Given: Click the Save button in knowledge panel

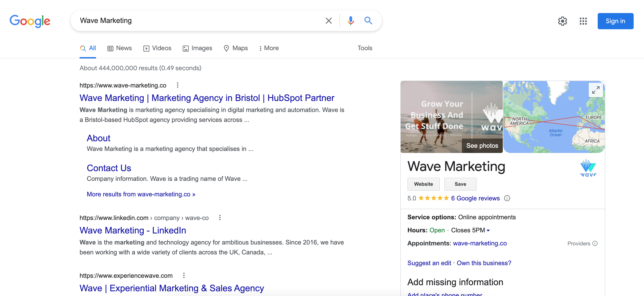Looking at the screenshot, I should 460,184.
